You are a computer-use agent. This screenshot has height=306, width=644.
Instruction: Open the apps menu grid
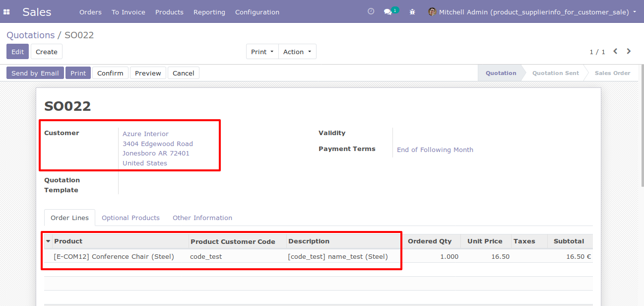(x=6, y=11)
